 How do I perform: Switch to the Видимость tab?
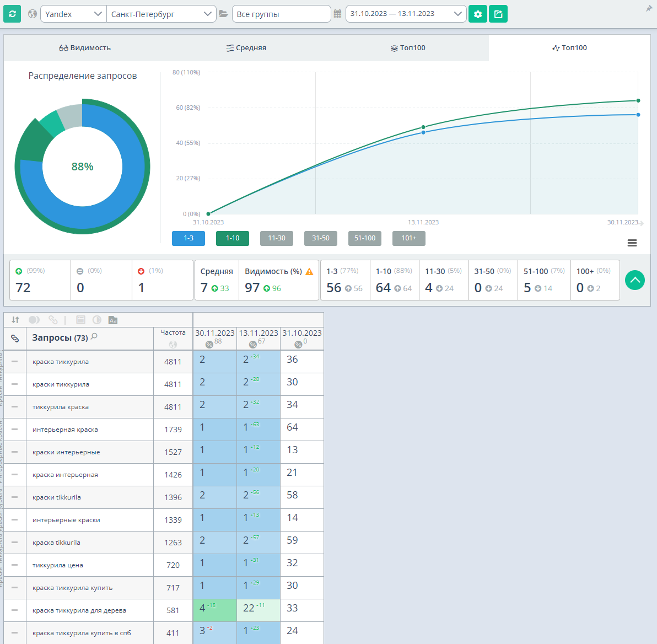click(85, 48)
